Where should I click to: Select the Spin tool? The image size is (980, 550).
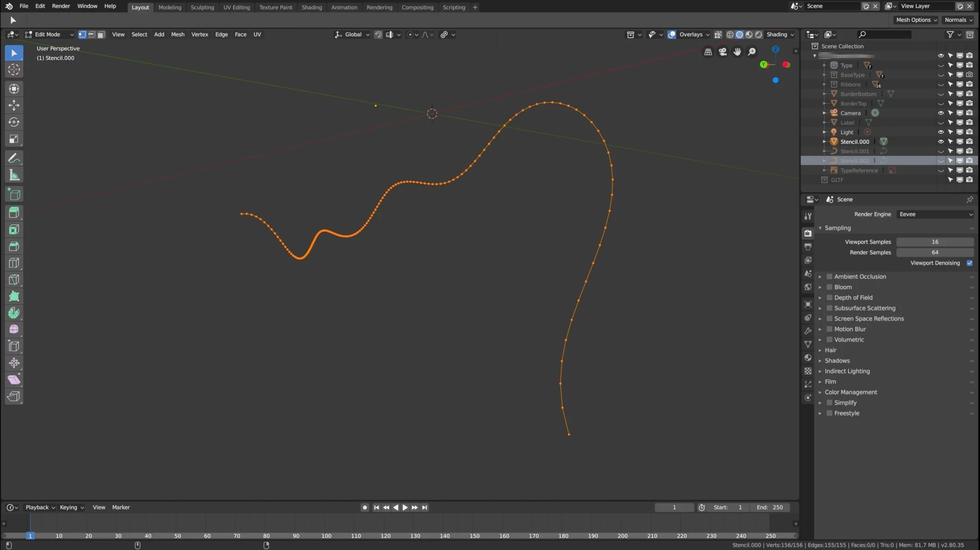(x=14, y=313)
